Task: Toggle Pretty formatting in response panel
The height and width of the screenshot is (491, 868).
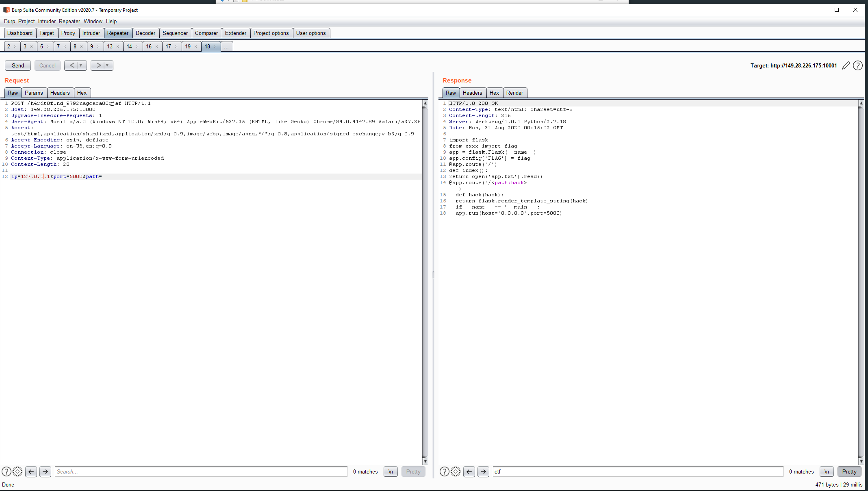Action: point(849,471)
